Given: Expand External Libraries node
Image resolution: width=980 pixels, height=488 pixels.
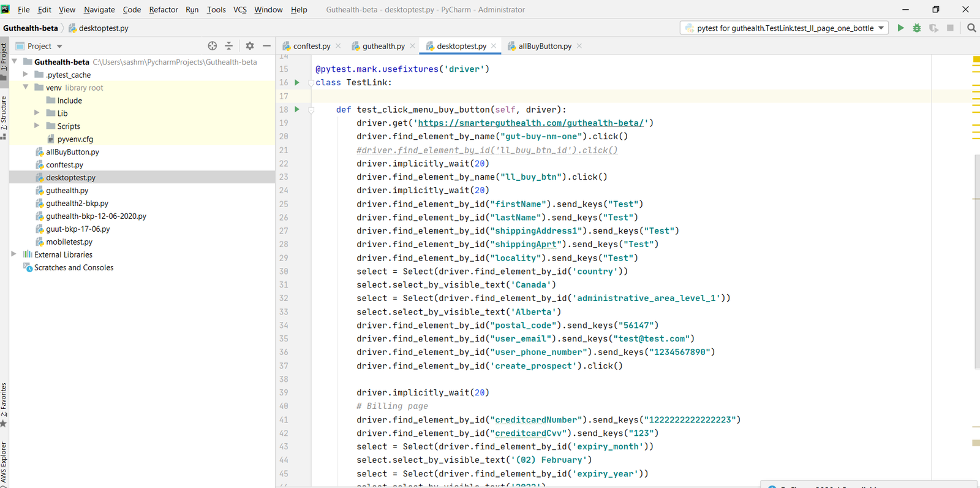Looking at the screenshot, I should 14,254.
